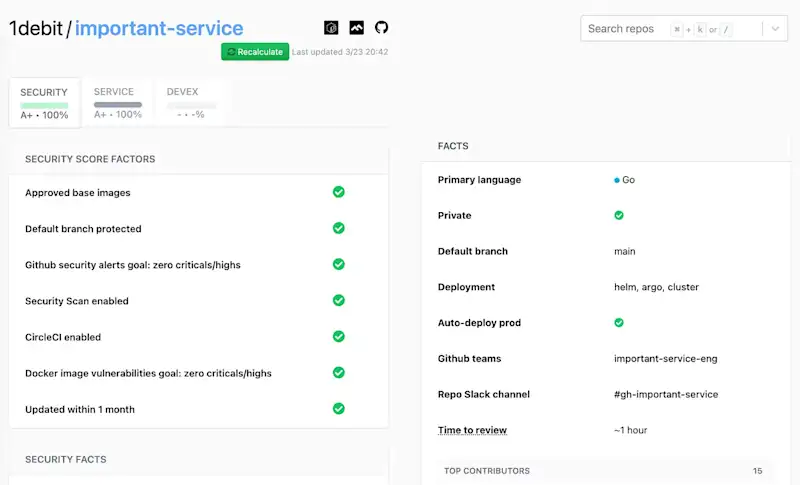
Task: Click the 'Last updated 3/23 20:42' text
Action: (340, 52)
